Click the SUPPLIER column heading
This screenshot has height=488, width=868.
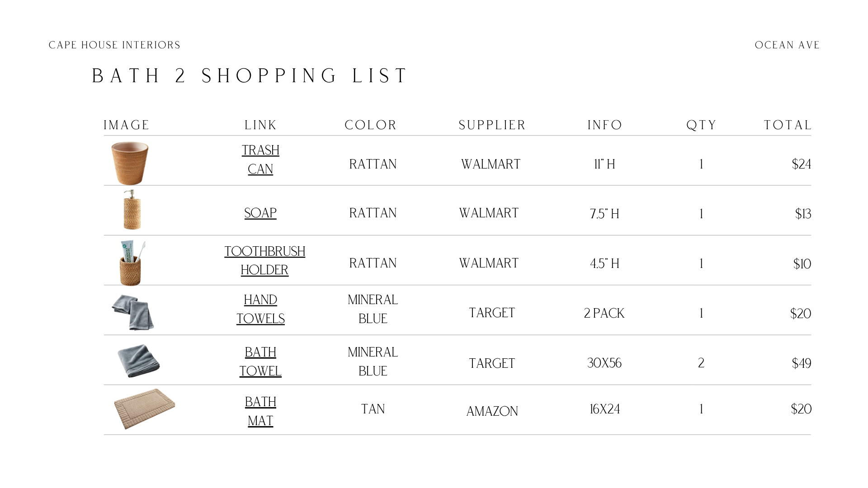(492, 125)
